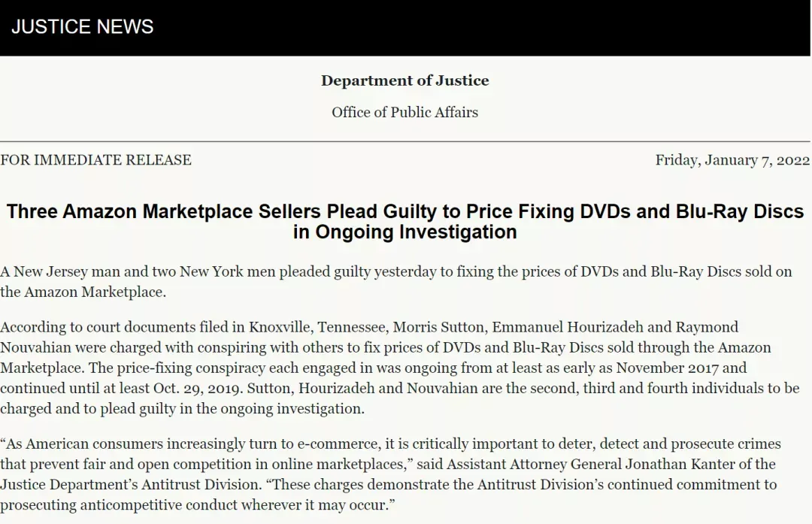The height and width of the screenshot is (524, 812).
Task: Click the headline's 'in Ongoing Investigation' line
Action: (x=405, y=232)
